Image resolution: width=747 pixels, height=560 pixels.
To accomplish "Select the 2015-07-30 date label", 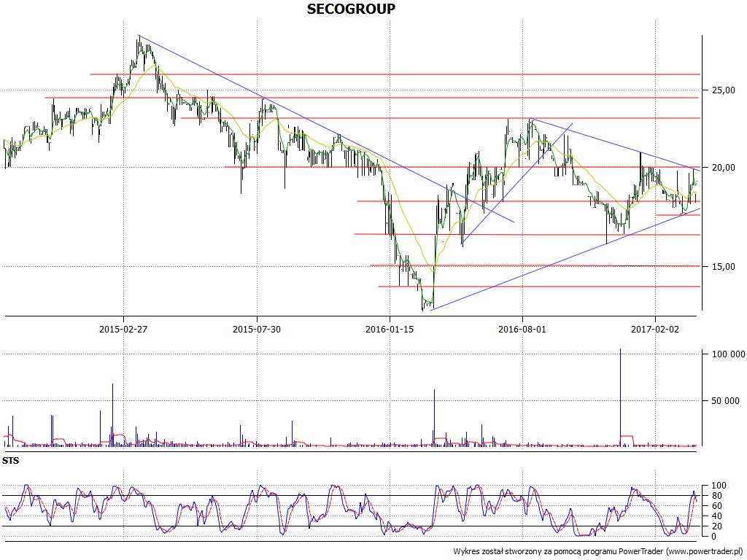I will [256, 329].
